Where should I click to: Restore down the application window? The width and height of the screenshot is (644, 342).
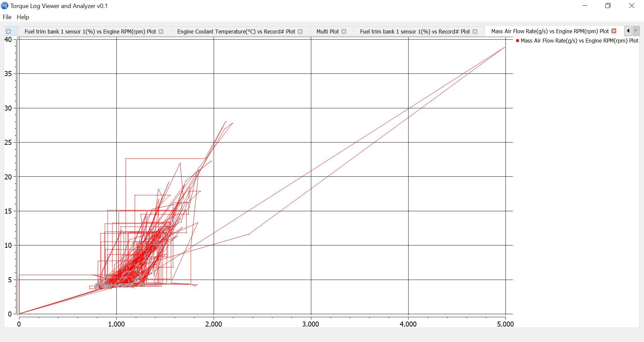(608, 6)
